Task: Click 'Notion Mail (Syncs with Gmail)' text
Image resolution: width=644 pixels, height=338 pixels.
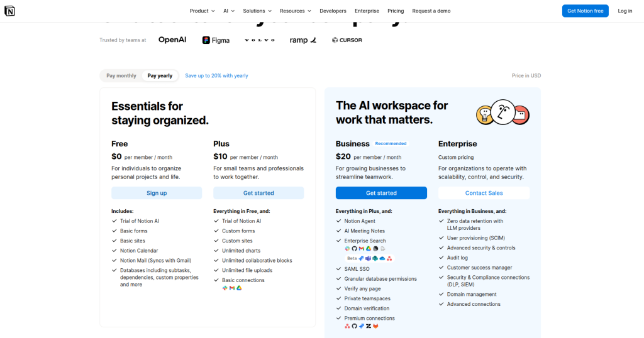Action: pyautogui.click(x=156, y=261)
